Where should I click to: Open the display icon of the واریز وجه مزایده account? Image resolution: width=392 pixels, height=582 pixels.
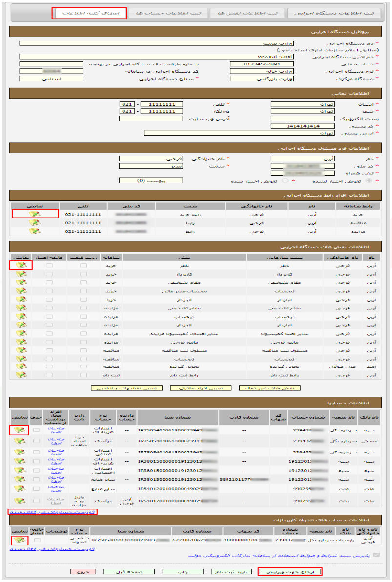tap(20, 501)
